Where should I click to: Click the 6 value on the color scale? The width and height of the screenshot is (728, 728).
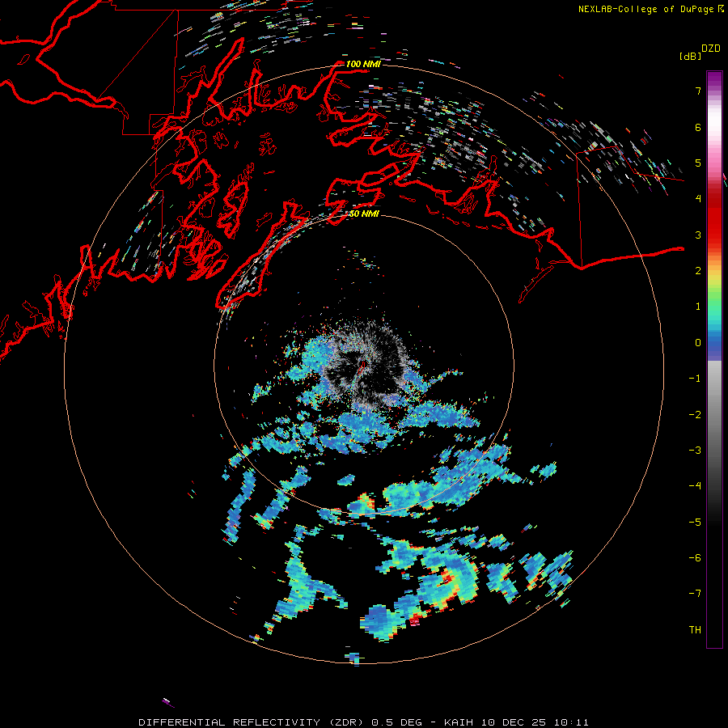(x=698, y=127)
